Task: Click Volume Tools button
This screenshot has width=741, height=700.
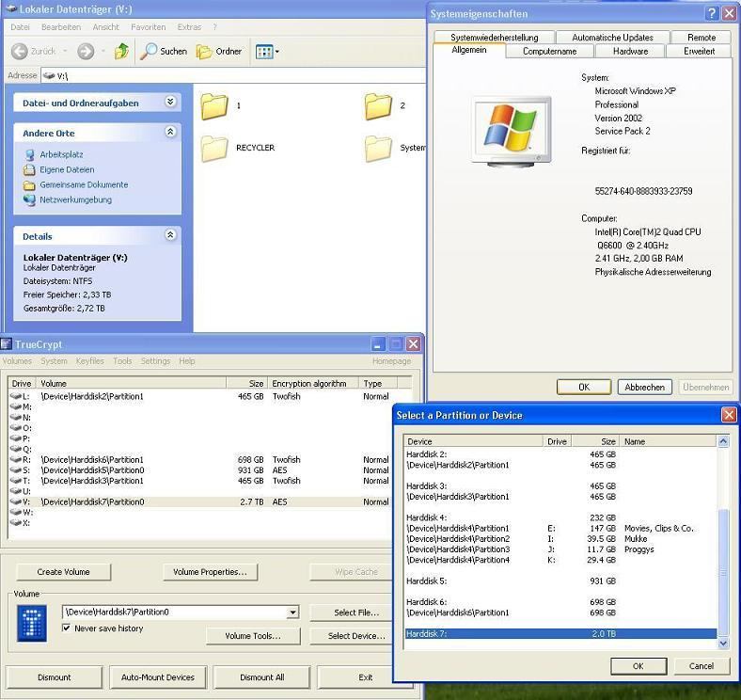Action: coord(253,636)
